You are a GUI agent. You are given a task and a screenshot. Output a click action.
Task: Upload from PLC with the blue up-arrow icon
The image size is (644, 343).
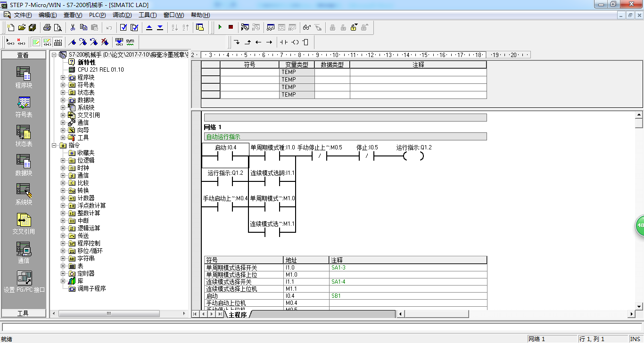[x=149, y=27]
